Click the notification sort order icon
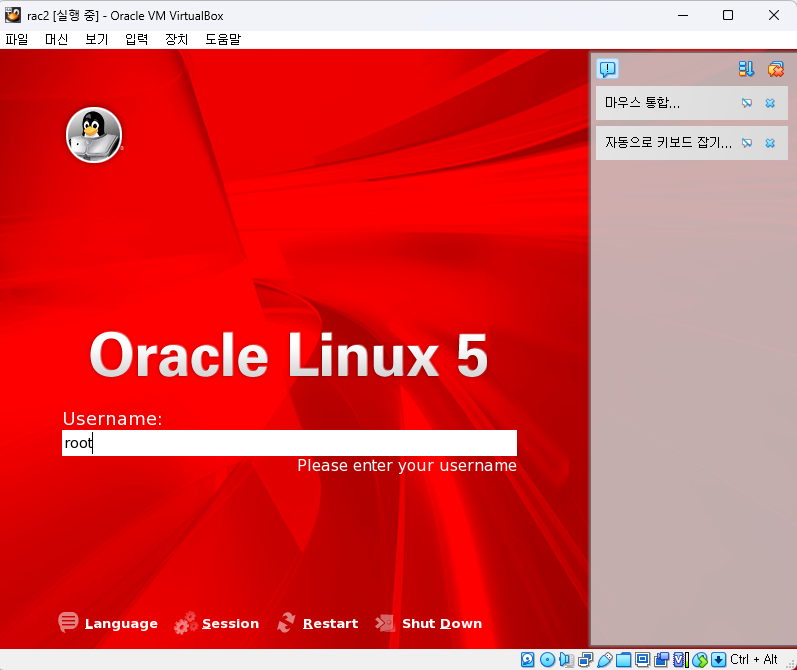This screenshot has height=670, width=797. 746,69
